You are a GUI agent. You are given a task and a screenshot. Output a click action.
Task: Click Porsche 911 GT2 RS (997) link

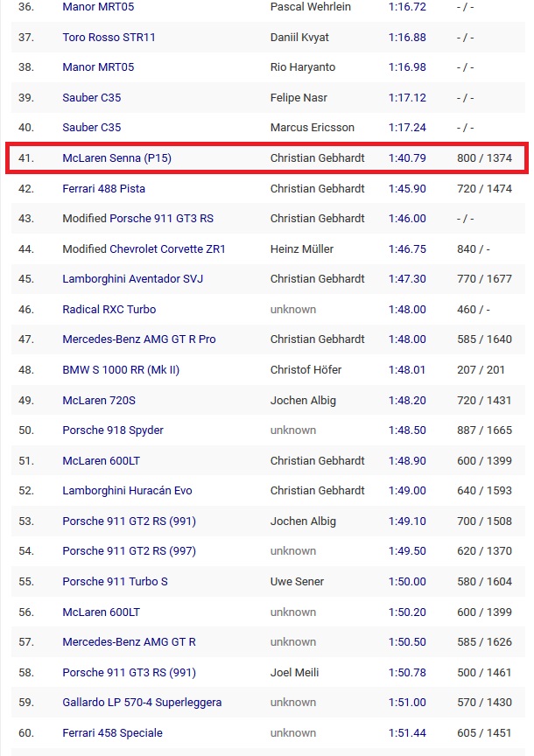point(129,551)
